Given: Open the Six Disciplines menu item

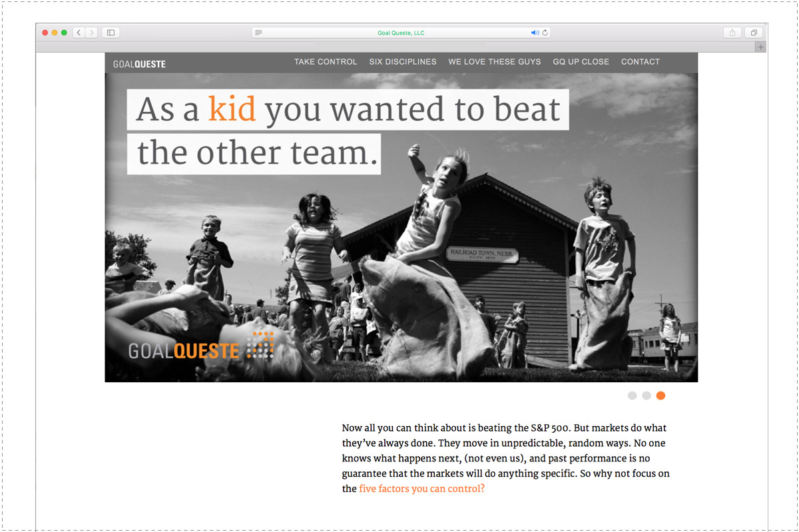Looking at the screenshot, I should (x=403, y=62).
